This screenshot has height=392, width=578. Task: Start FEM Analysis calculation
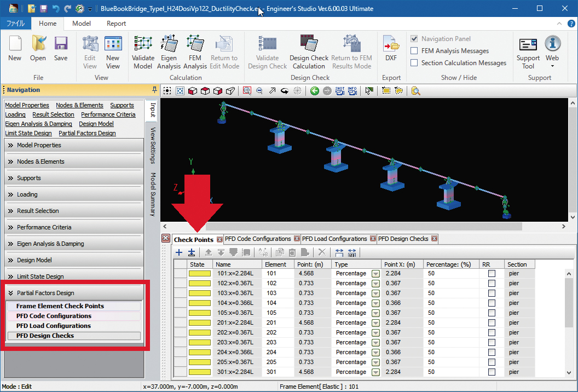(195, 52)
